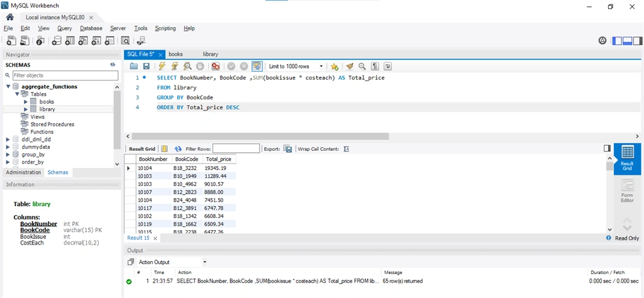Click the Filter objects search field
644x298 pixels.
pyautogui.click(x=65, y=75)
